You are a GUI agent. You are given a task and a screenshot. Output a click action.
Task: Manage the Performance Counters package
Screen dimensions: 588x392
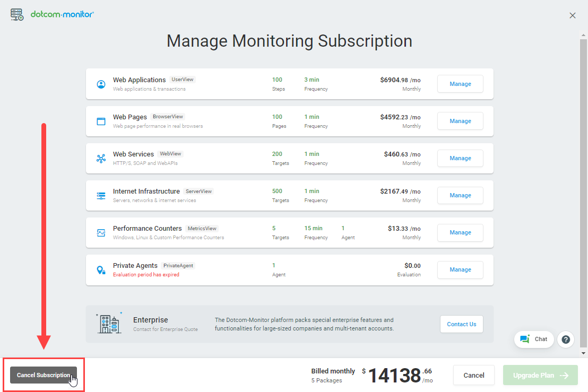(x=460, y=232)
